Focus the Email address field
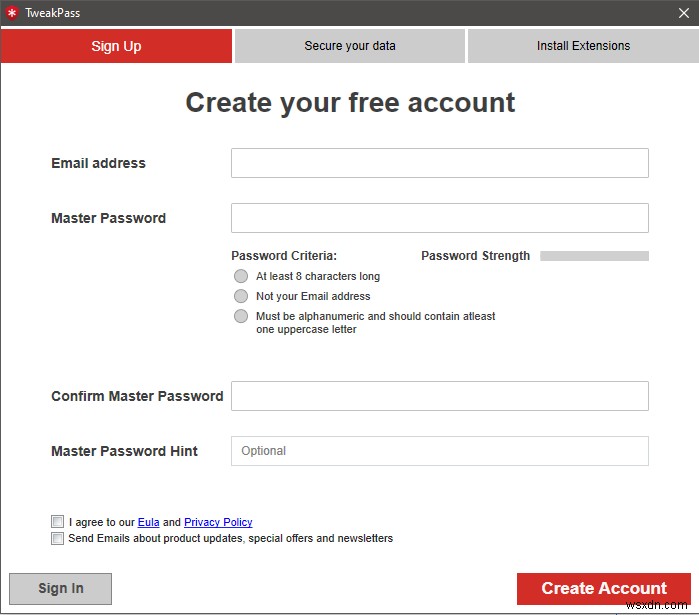 (x=440, y=163)
